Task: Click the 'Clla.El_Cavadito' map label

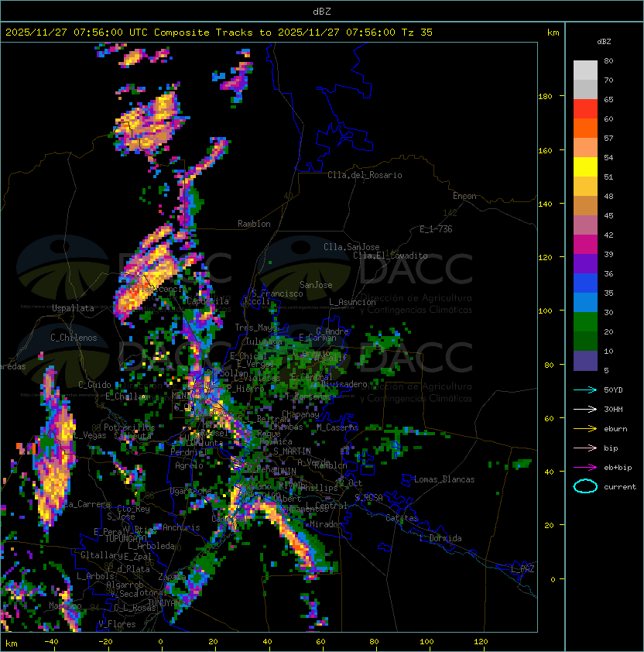Action: point(390,256)
